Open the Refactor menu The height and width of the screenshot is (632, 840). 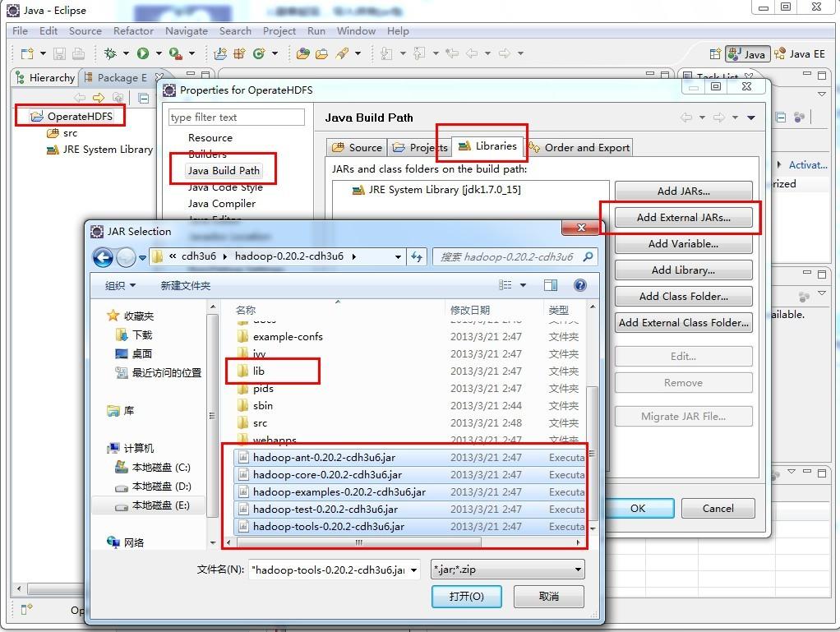(x=133, y=31)
